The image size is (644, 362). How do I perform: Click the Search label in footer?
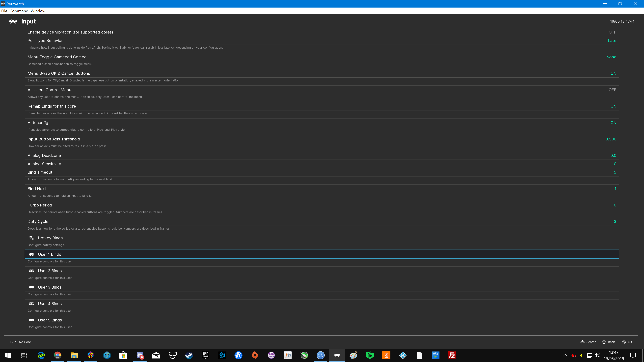pos(591,342)
